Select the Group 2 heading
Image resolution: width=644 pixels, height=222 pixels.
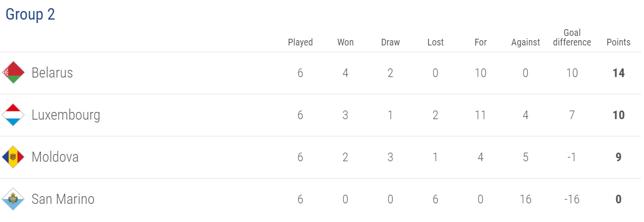point(30,14)
